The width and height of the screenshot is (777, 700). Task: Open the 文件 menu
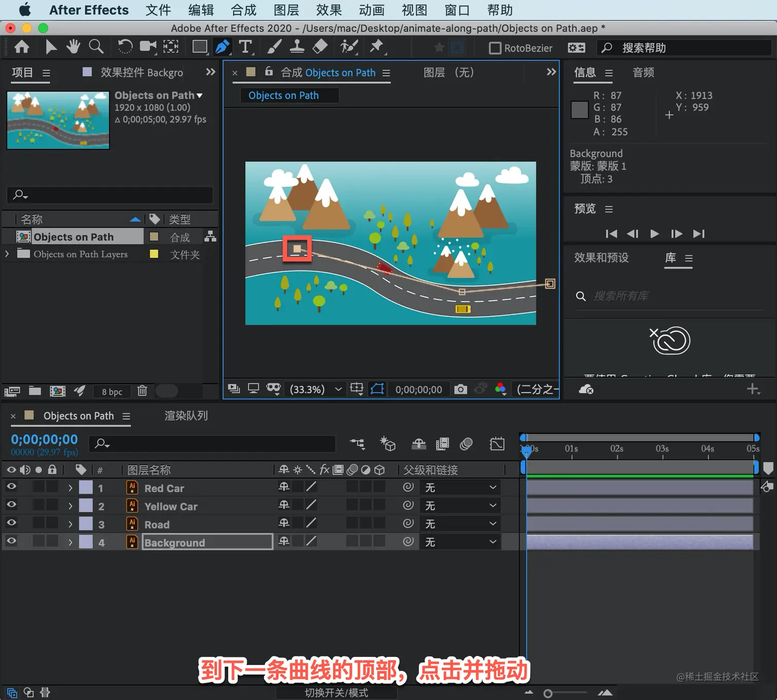point(158,10)
